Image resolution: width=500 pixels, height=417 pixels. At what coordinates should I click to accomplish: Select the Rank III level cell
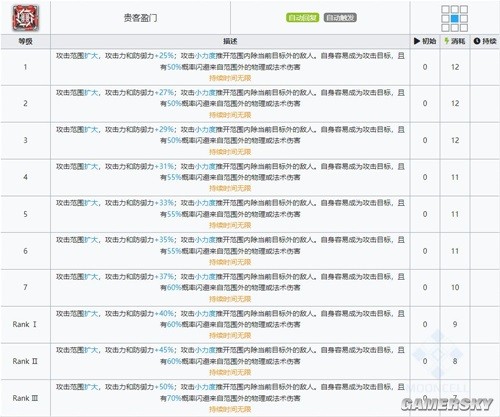[25, 398]
